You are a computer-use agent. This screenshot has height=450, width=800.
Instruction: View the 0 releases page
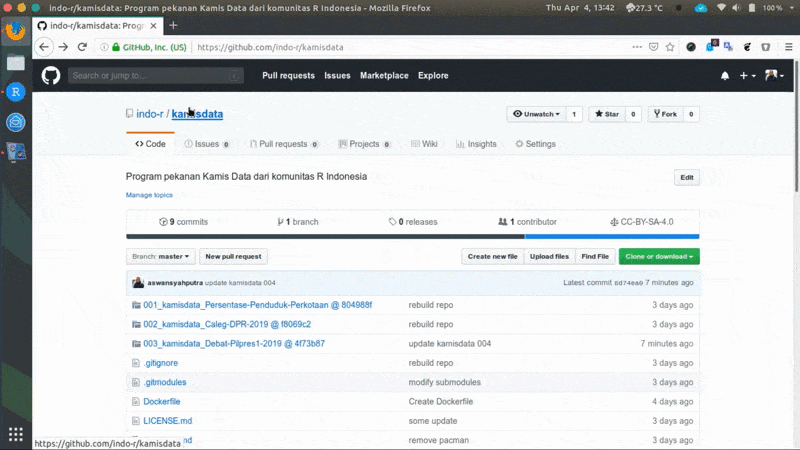(413, 222)
